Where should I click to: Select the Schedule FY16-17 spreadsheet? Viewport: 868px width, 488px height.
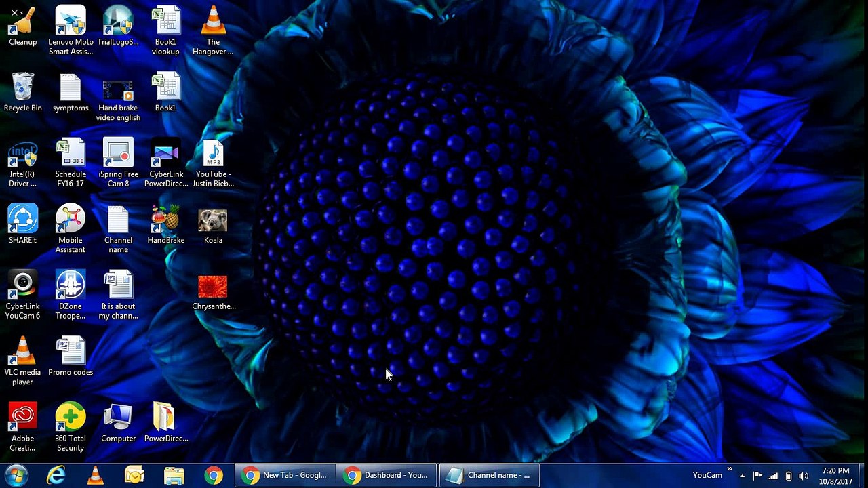[71, 163]
